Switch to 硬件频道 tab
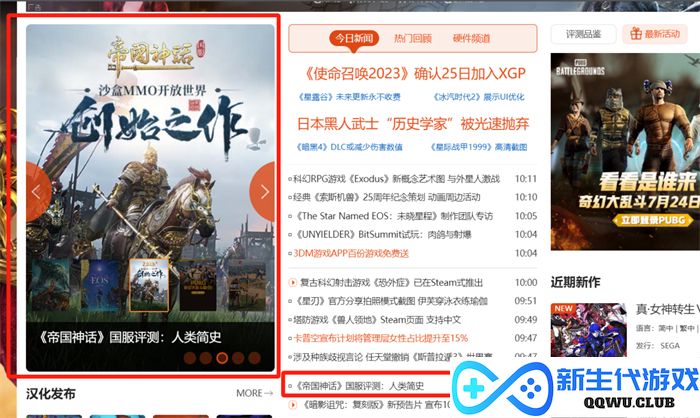Viewport: 700px width, 418px height. (x=471, y=38)
